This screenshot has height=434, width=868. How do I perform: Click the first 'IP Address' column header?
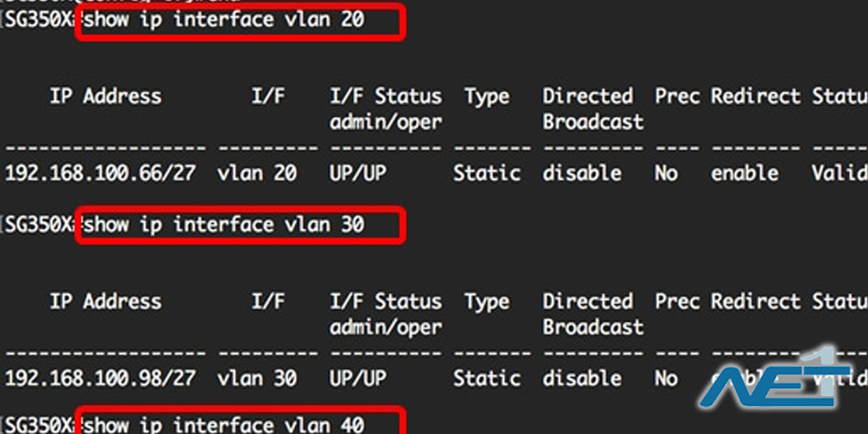pos(106,97)
